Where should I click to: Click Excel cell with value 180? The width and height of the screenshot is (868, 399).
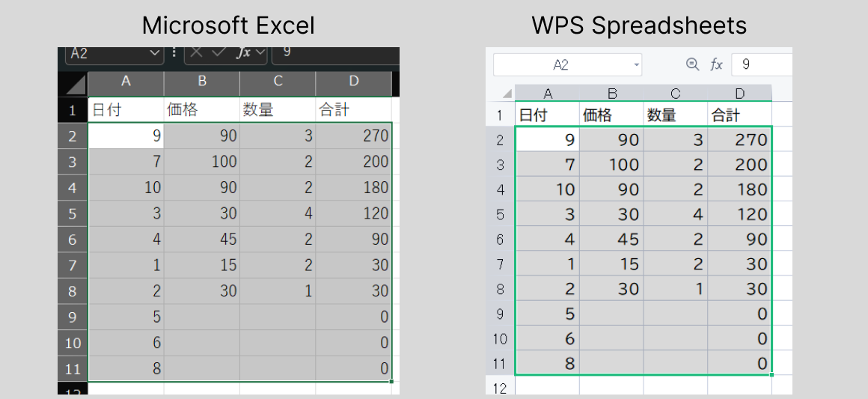(x=354, y=188)
